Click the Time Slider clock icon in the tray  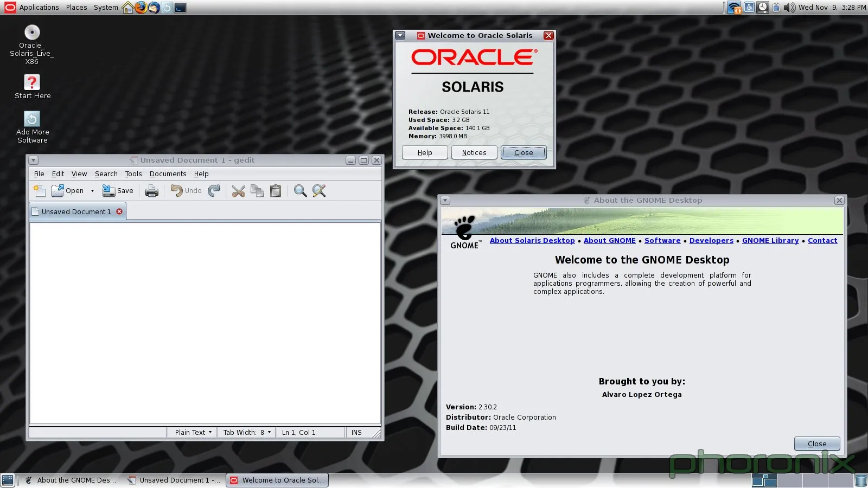pos(763,8)
